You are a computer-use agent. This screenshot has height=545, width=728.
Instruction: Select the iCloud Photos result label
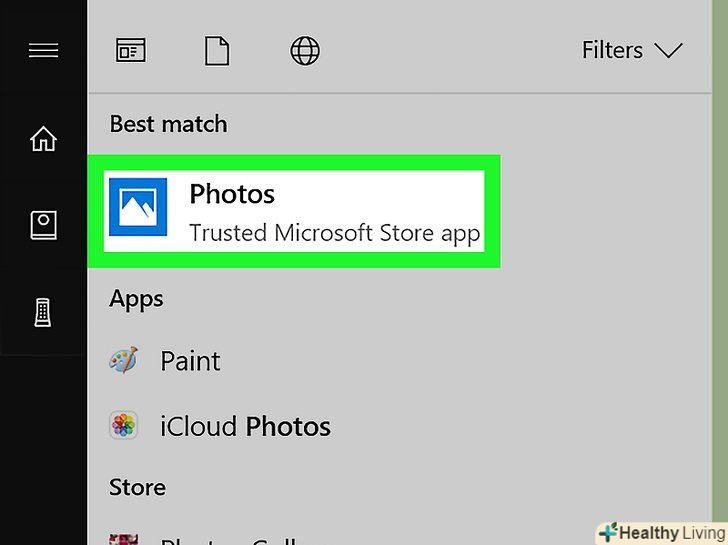(x=245, y=427)
